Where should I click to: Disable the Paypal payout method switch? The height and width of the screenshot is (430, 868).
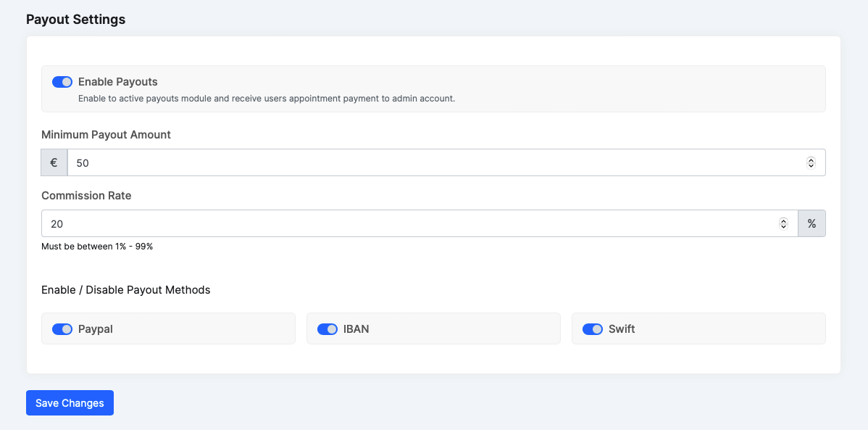[62, 329]
